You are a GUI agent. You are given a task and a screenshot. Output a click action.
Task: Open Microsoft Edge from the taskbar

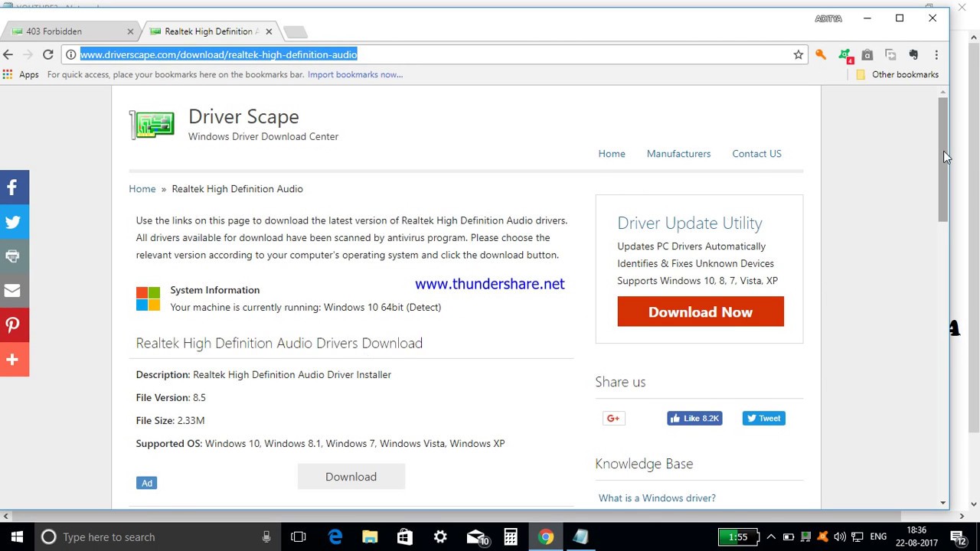[x=335, y=536]
